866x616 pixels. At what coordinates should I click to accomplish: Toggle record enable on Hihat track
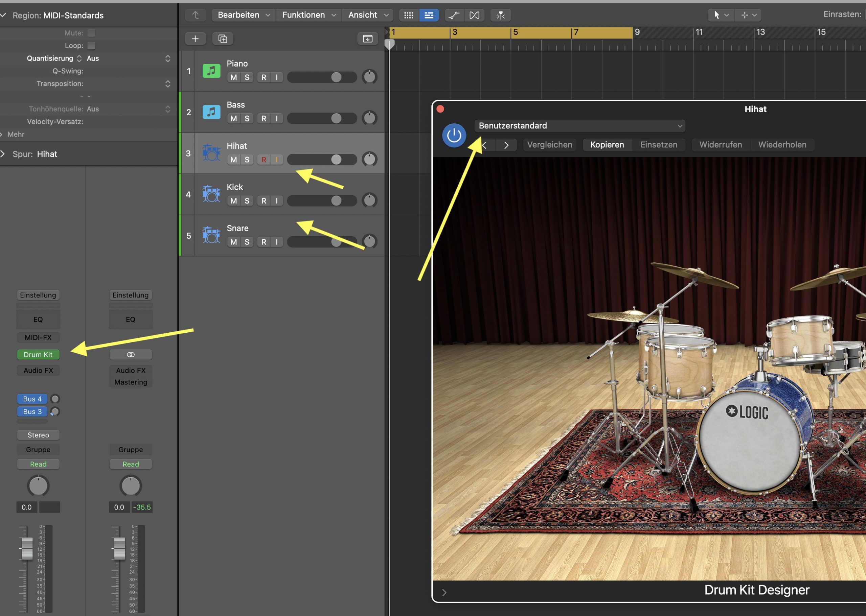click(x=264, y=160)
